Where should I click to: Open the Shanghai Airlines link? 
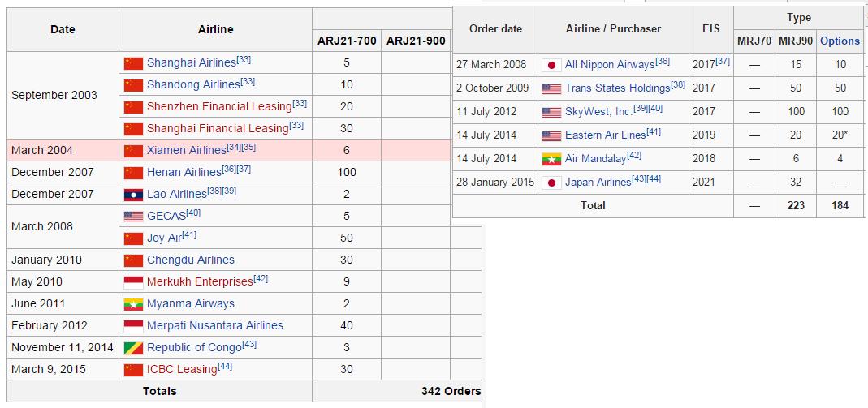192,63
